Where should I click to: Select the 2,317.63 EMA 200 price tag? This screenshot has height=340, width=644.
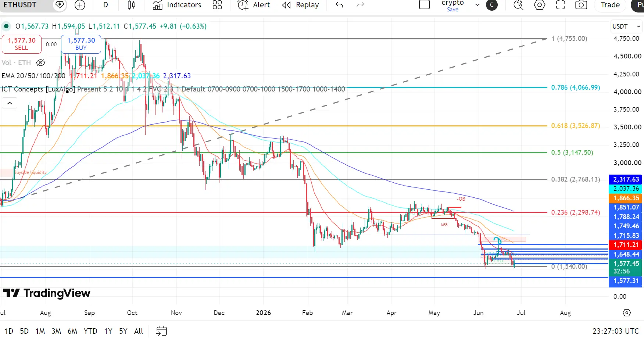point(626,179)
